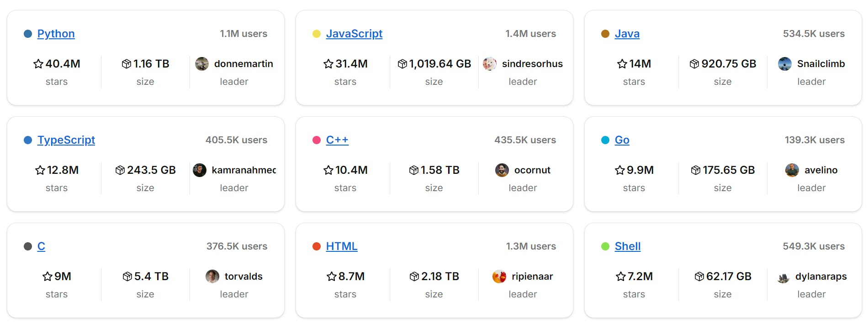Click the green Shell color dot

tap(605, 246)
